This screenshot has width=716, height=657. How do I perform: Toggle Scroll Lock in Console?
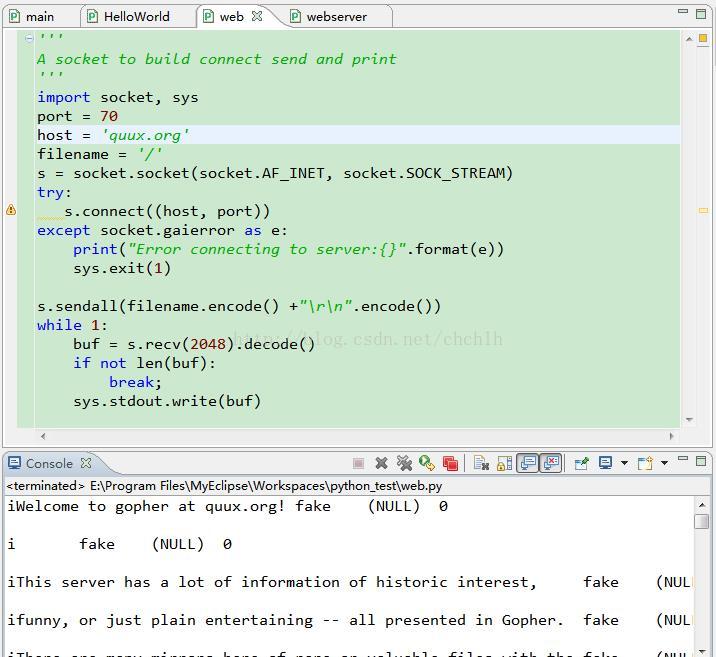point(505,464)
